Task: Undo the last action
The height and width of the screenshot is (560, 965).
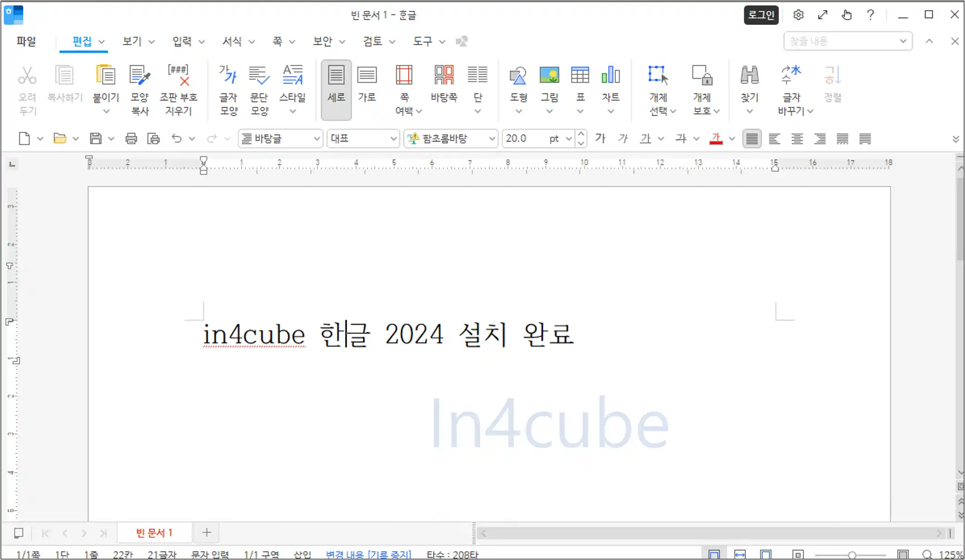Action: 176,138
